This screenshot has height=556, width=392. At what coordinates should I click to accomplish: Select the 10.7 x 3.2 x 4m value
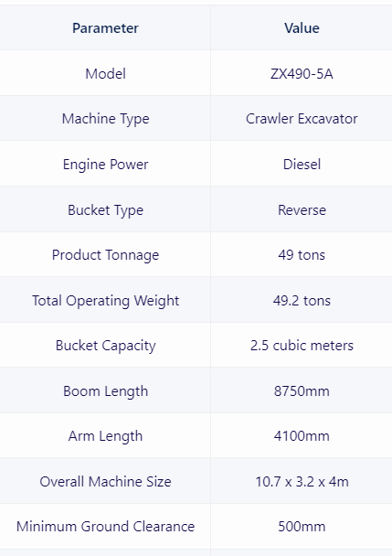pos(302,482)
